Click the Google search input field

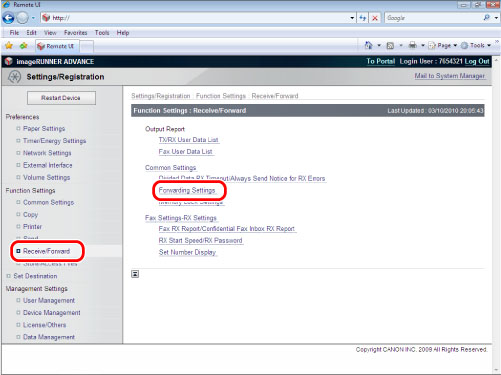pos(433,18)
